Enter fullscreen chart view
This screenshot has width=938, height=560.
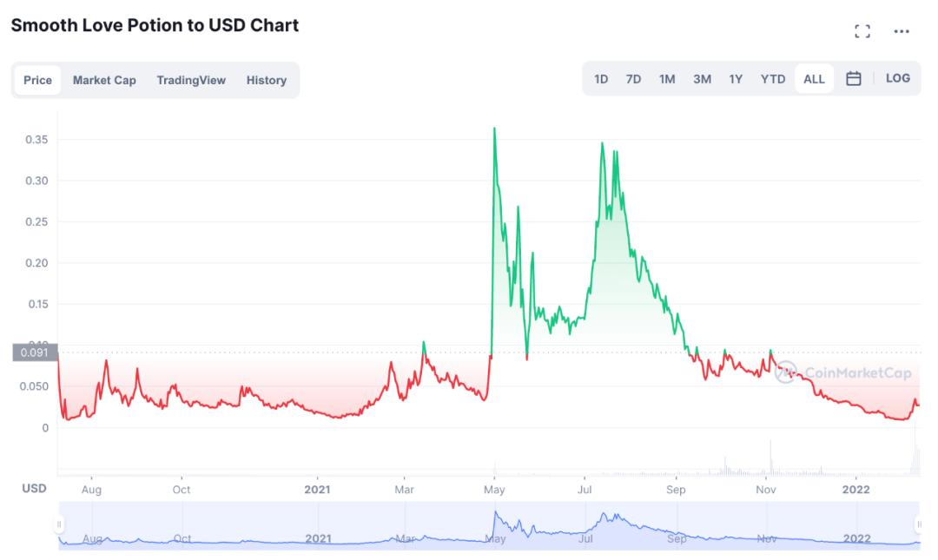point(862,31)
